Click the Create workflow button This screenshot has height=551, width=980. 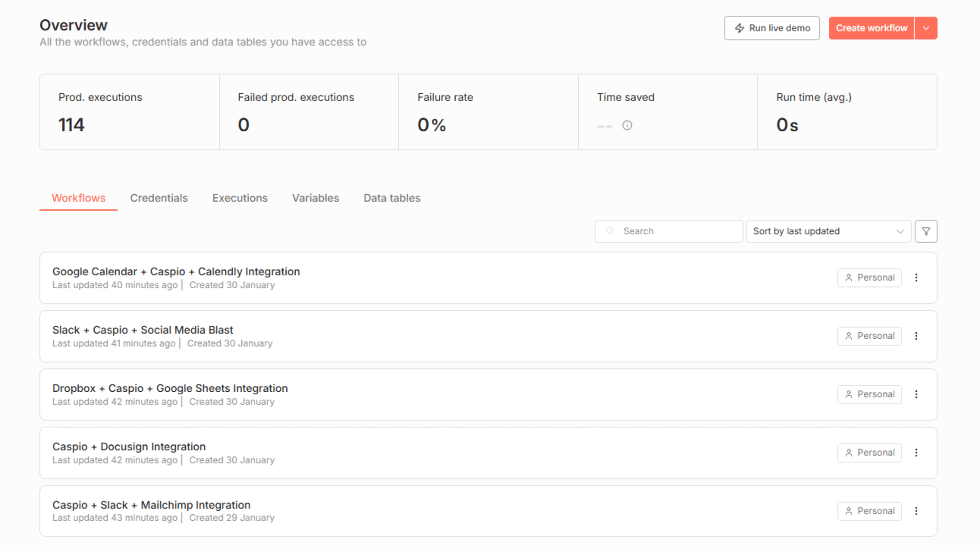point(871,28)
